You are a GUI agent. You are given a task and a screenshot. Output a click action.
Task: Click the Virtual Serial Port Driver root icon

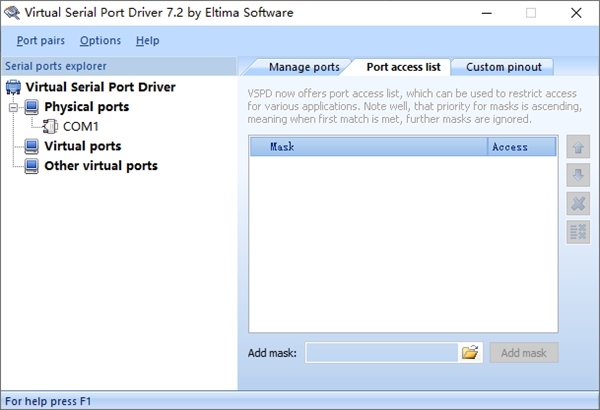pyautogui.click(x=13, y=87)
